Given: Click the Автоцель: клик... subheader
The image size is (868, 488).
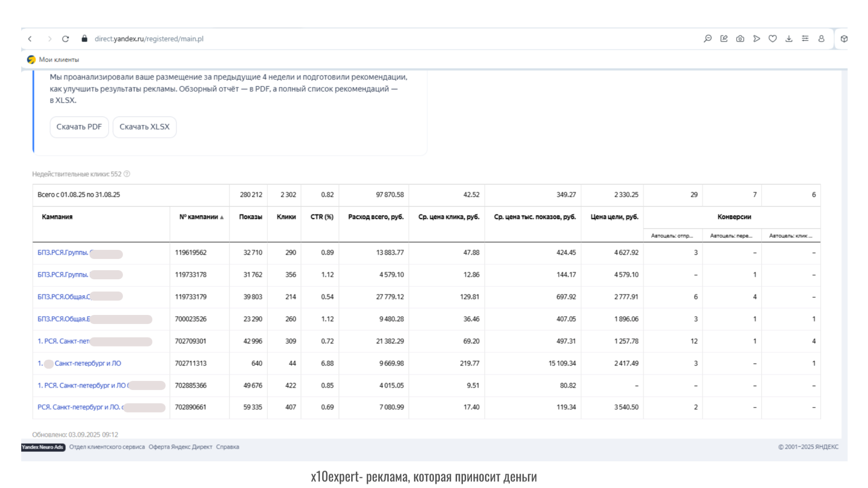Looking at the screenshot, I should pos(791,235).
